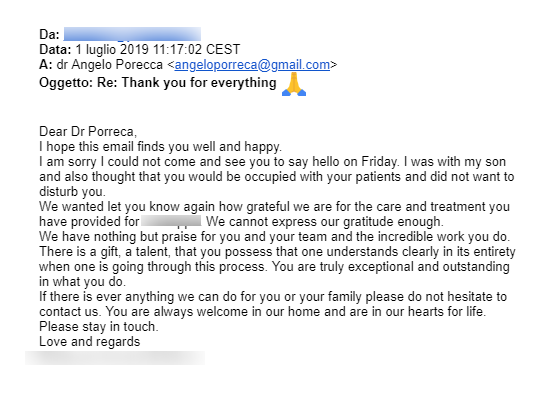Click the line starting There is a gift, a talent
Image resolution: width=551 pixels, height=397 pixels.
[x=277, y=252]
